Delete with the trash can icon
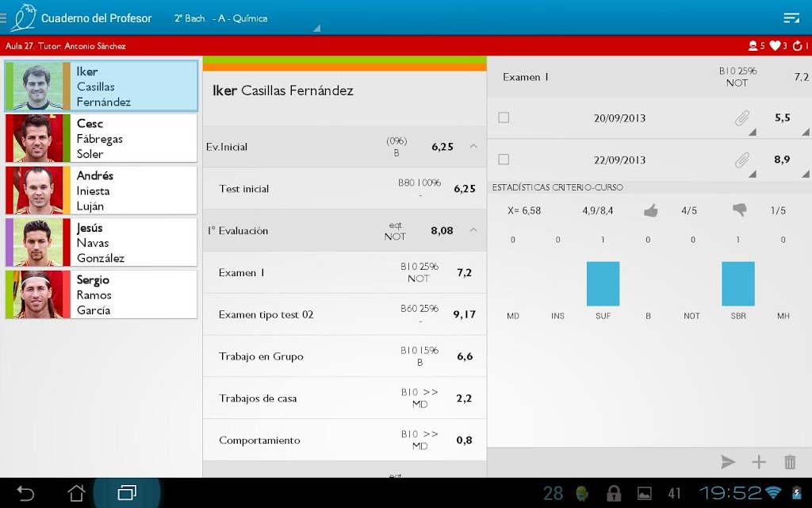812x508 pixels. 790,462
